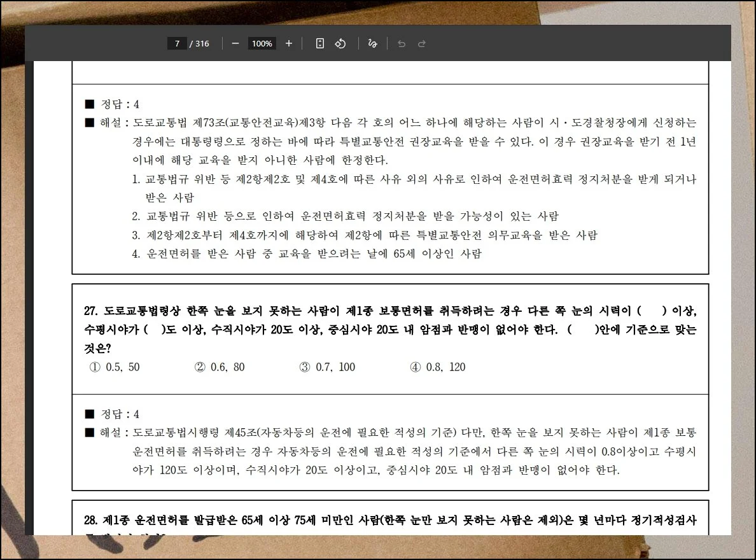This screenshot has height=560, width=756.
Task: Click the redo arrow in toolbar
Action: pyautogui.click(x=421, y=43)
